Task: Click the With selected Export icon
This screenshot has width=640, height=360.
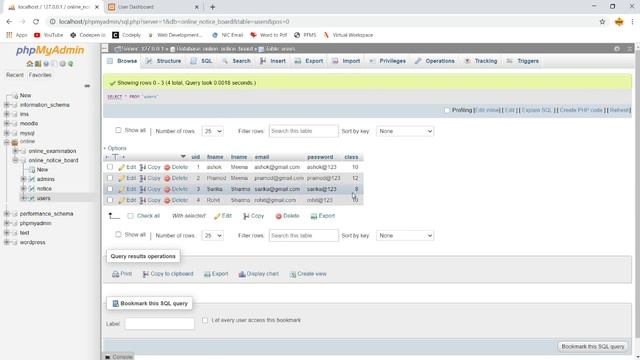Action: pos(313,216)
